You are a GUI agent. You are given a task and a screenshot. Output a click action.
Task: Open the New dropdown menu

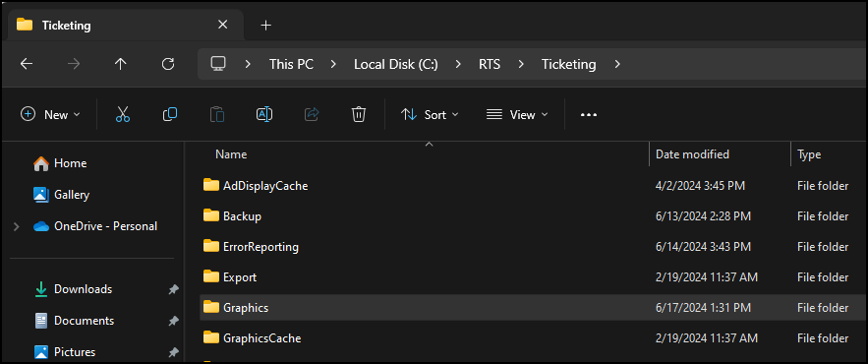(x=50, y=115)
